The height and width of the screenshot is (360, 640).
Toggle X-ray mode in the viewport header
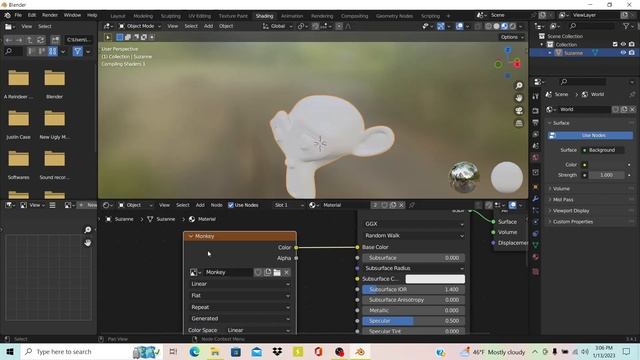478,26
